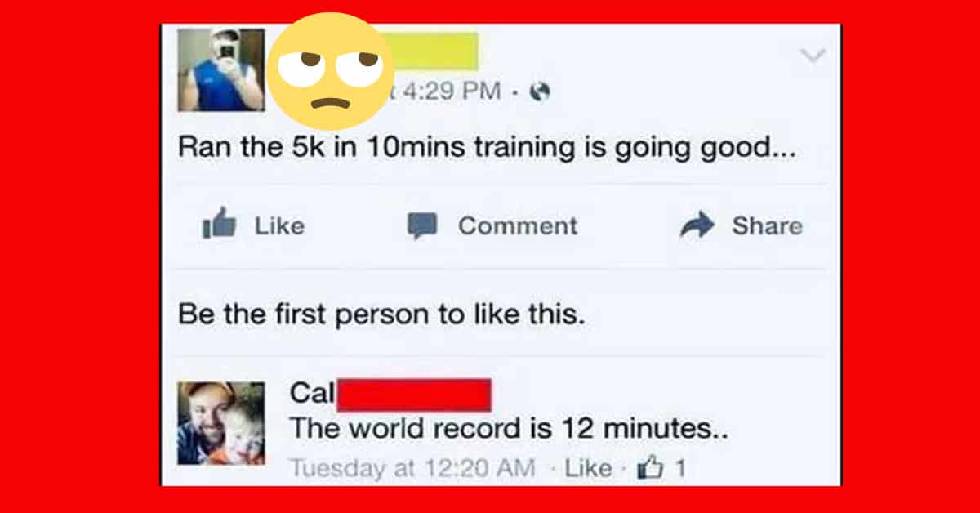The image size is (980, 513).
Task: Click the Share button label
Action: pyautogui.click(x=767, y=225)
